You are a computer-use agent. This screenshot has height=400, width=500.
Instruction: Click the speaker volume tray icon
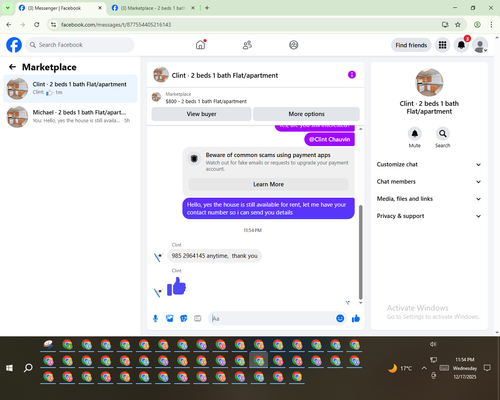point(433,344)
